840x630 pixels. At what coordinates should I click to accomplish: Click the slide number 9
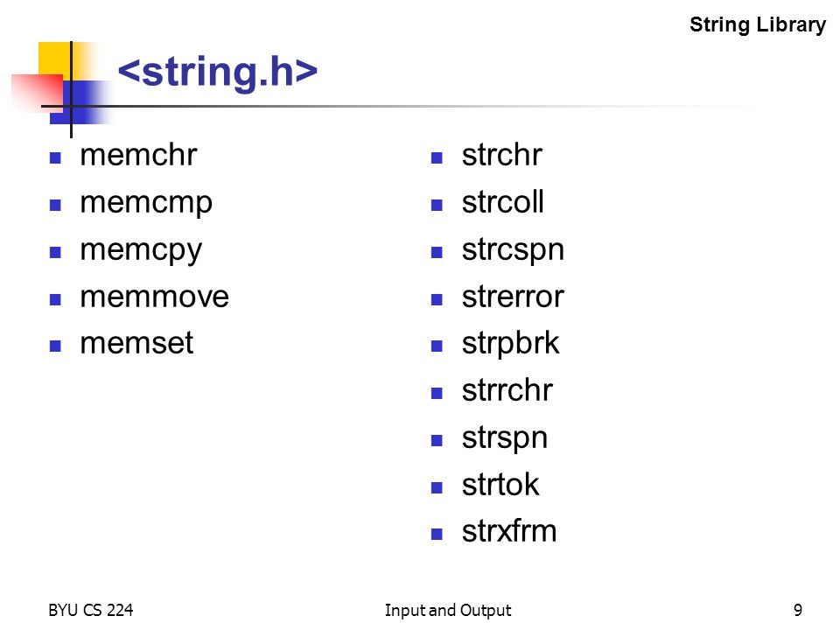(x=798, y=610)
